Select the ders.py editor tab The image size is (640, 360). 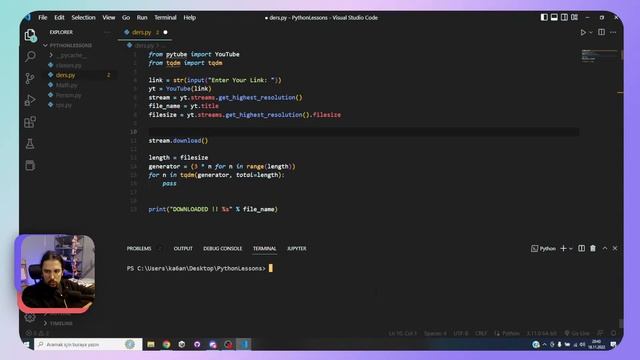tap(146, 32)
